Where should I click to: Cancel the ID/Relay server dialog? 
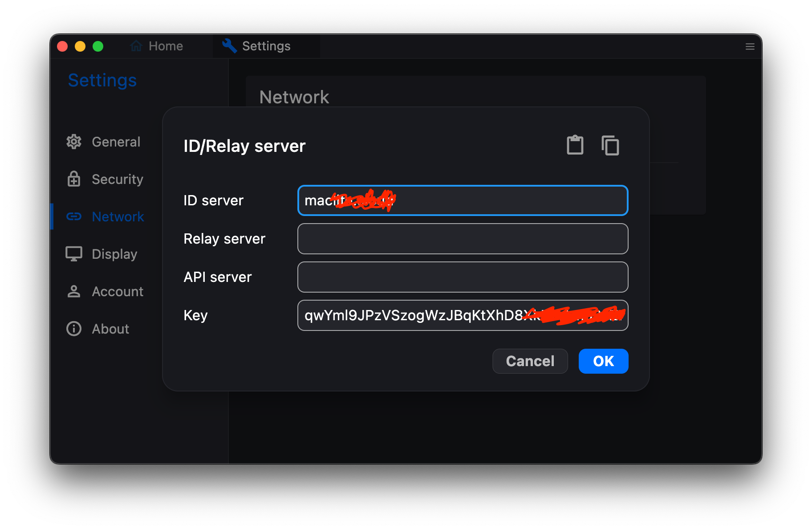point(530,361)
